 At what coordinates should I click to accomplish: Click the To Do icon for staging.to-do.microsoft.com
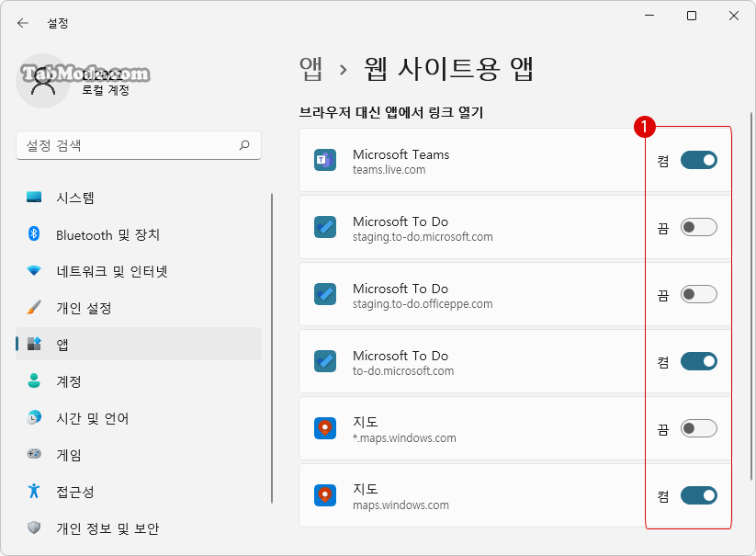[x=325, y=227]
